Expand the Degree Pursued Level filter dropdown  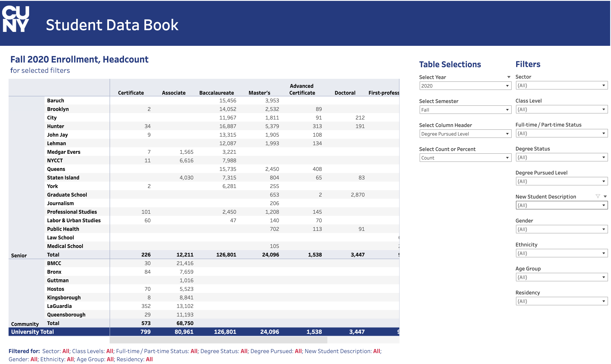(x=562, y=182)
